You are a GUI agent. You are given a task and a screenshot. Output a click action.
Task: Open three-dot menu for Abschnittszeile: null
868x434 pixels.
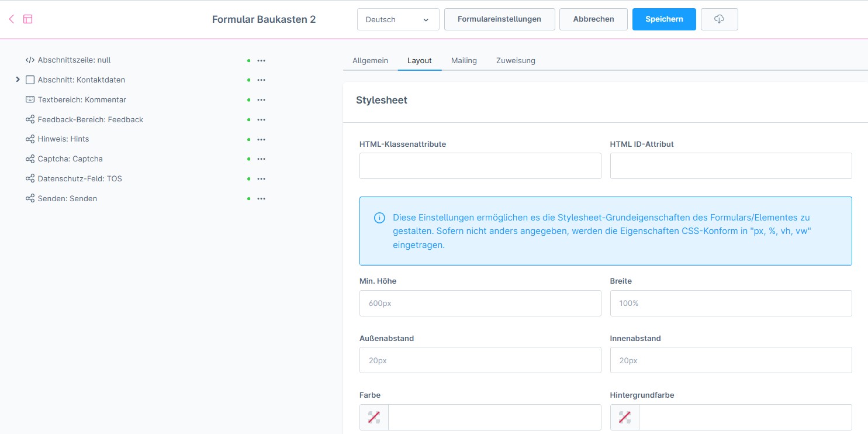261,60
